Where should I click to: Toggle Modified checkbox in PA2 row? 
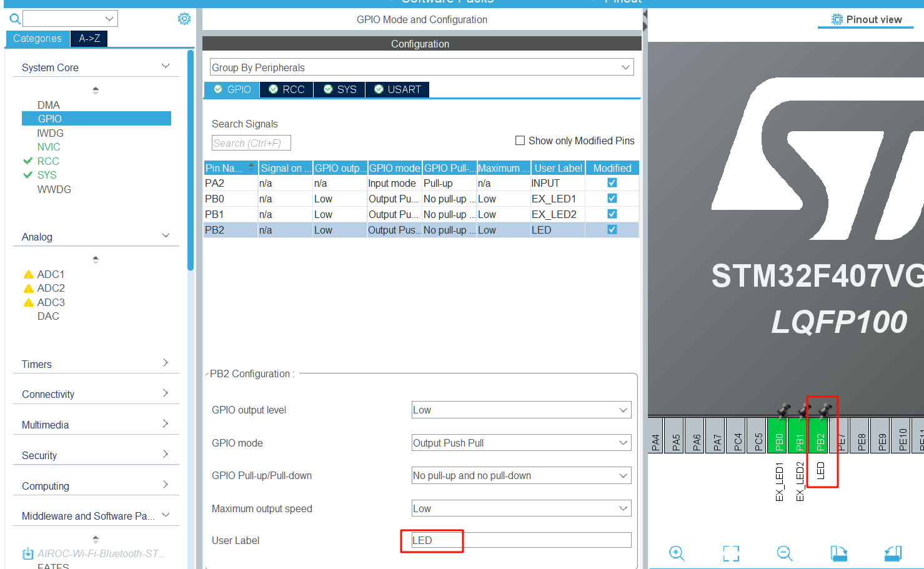(612, 183)
